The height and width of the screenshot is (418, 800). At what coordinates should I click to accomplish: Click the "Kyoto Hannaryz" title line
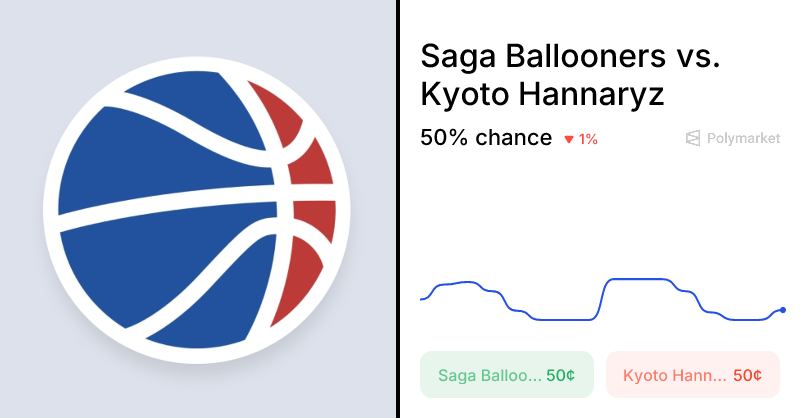[x=543, y=95]
